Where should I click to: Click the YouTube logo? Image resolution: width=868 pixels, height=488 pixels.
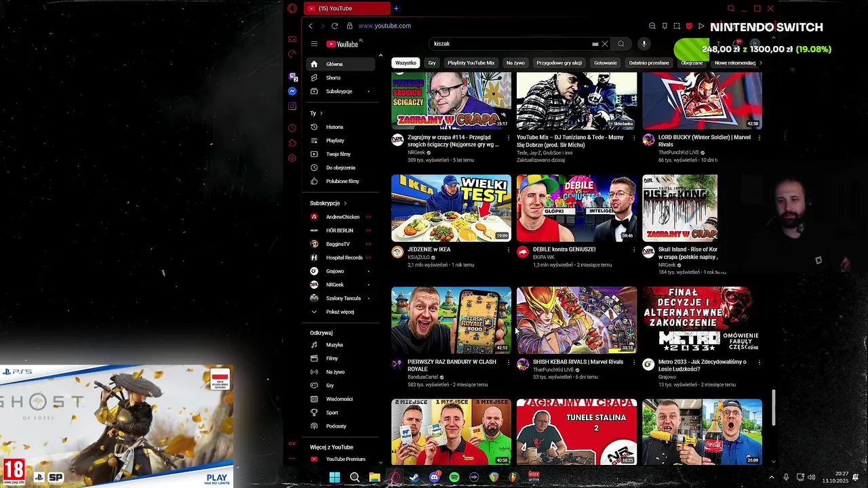pyautogui.click(x=344, y=44)
